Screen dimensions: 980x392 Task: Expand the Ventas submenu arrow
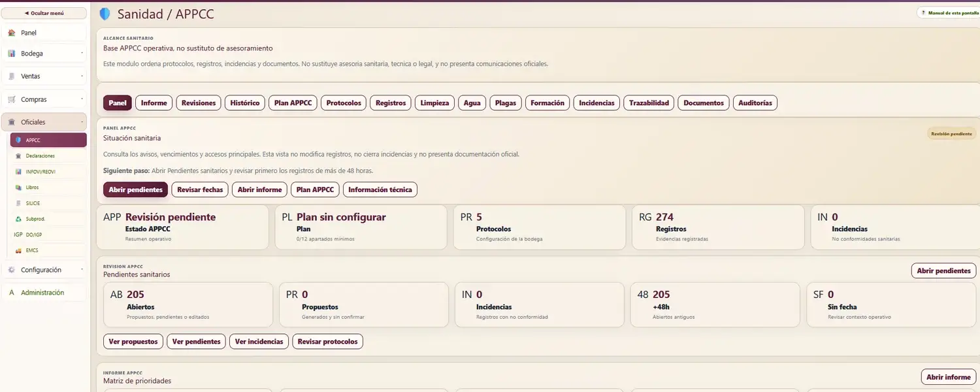coord(82,76)
